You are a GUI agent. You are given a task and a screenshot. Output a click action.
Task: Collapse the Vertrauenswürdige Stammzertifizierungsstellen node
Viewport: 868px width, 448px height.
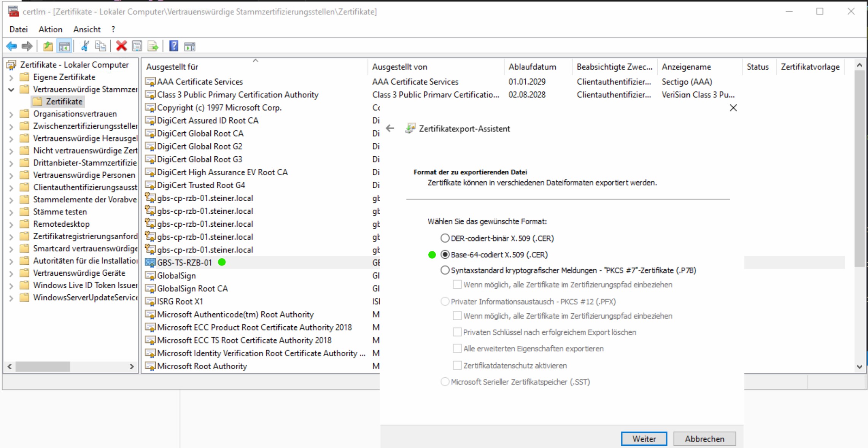(11, 90)
